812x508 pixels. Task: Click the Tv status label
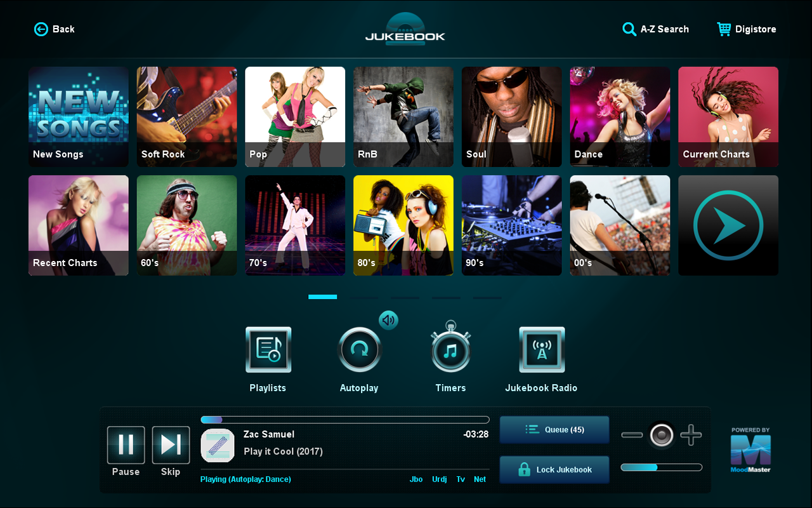click(x=461, y=479)
